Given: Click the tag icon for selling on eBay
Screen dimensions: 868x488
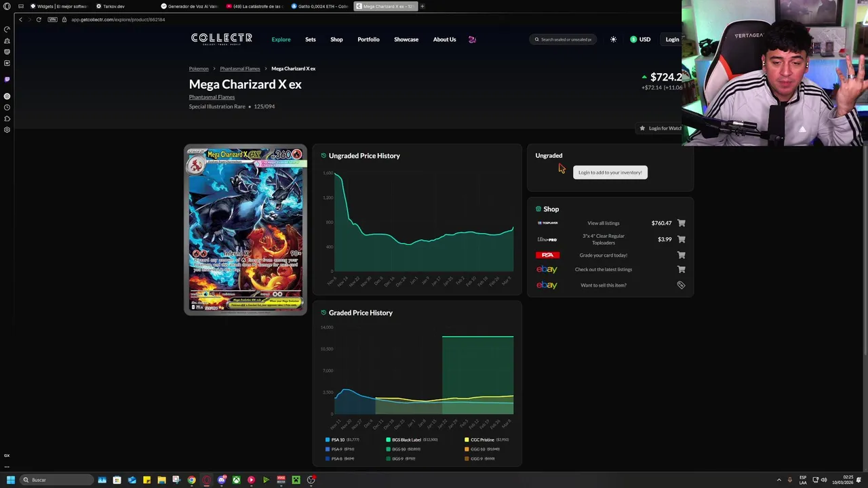Looking at the screenshot, I should [681, 285].
